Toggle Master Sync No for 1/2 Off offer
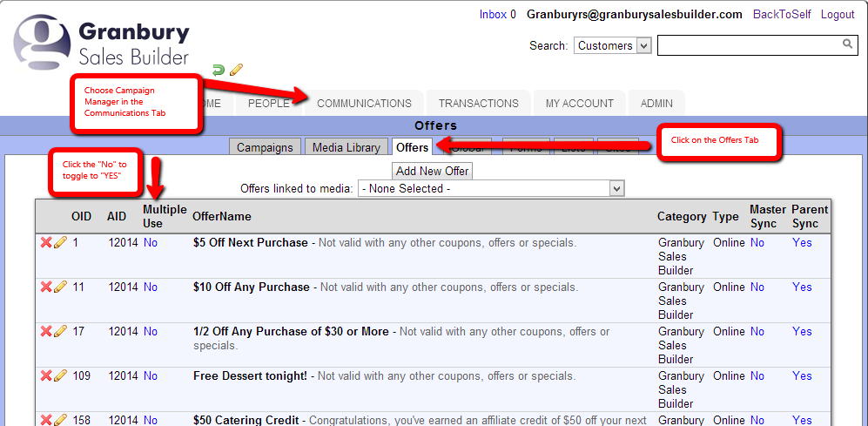This screenshot has height=426, width=868. (757, 331)
